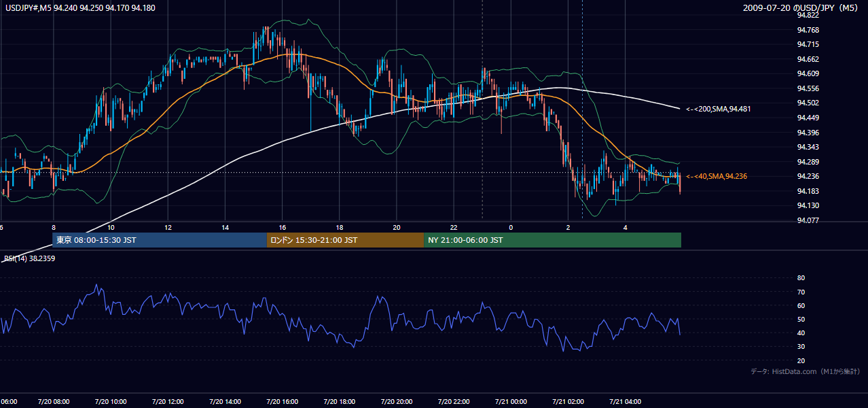Click the RSI 30 level label

point(801,347)
